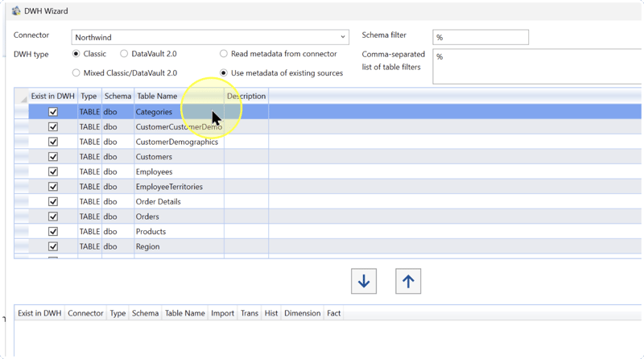Viewport: 644px width, 359px height.
Task: Sort upper grid by the Schema column header
Action: tap(118, 96)
